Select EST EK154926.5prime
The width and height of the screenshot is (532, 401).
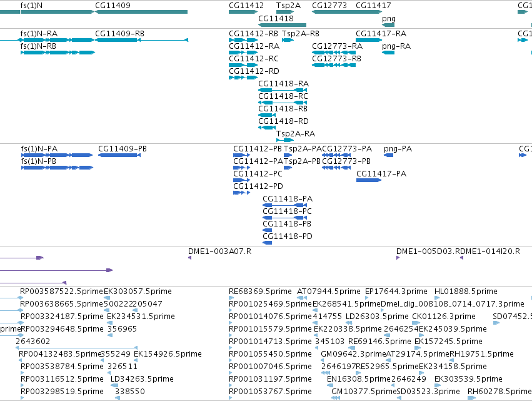[168, 354]
